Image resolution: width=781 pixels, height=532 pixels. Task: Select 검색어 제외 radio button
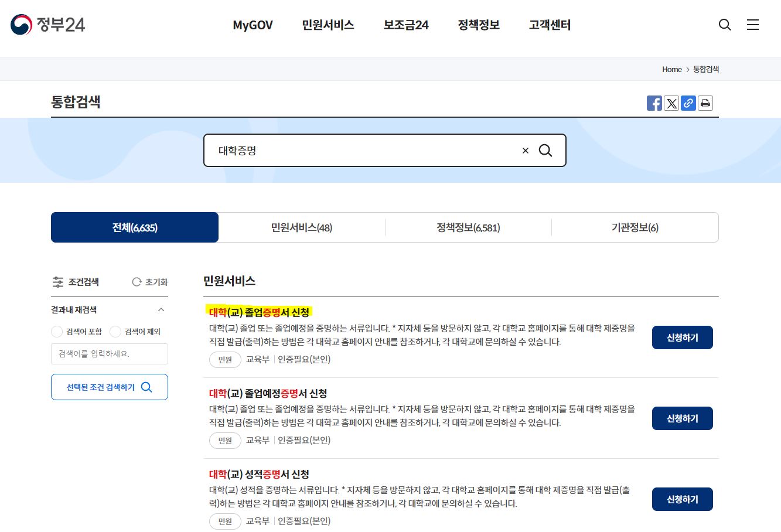115,332
